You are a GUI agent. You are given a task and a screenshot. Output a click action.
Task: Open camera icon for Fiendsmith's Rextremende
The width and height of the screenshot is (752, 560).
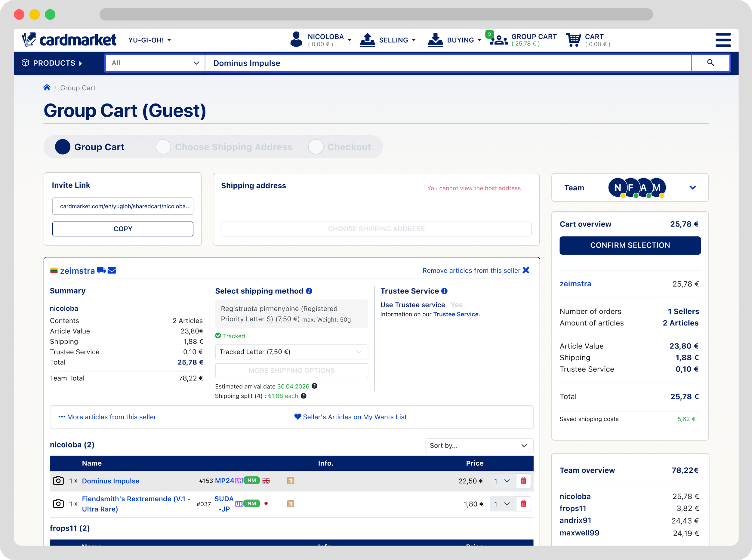pos(58,504)
